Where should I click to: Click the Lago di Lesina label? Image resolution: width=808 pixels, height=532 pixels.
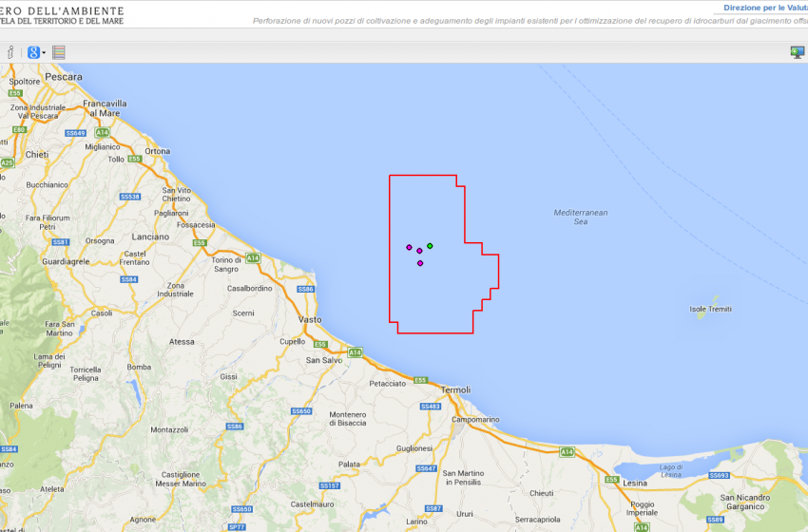tap(670, 469)
